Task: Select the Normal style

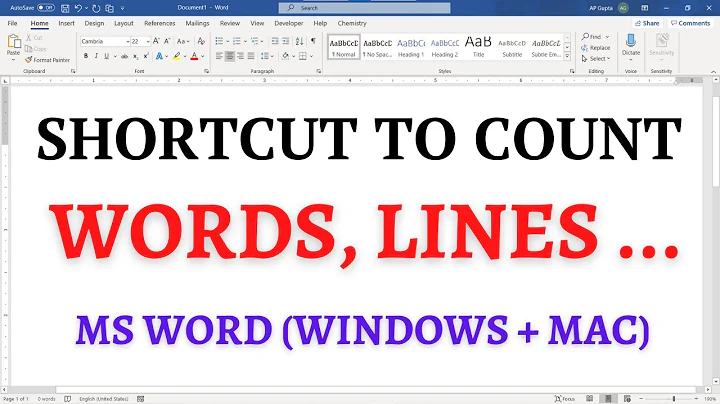Action: (x=343, y=47)
